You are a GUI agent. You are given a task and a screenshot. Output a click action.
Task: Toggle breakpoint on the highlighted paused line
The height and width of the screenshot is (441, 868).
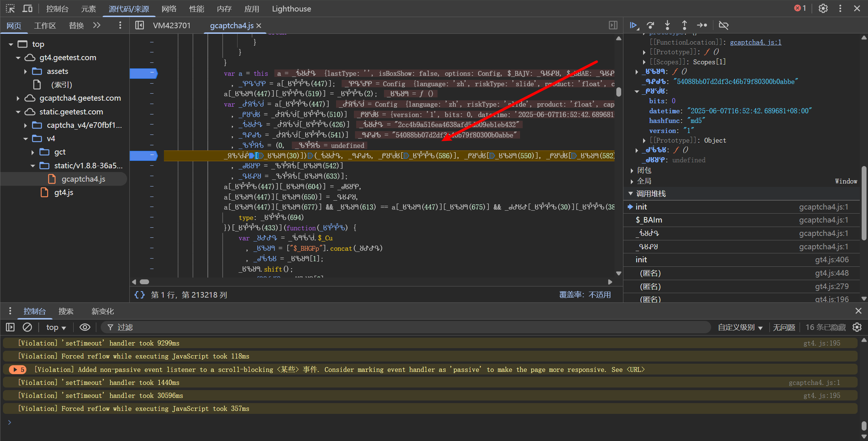[143, 156]
